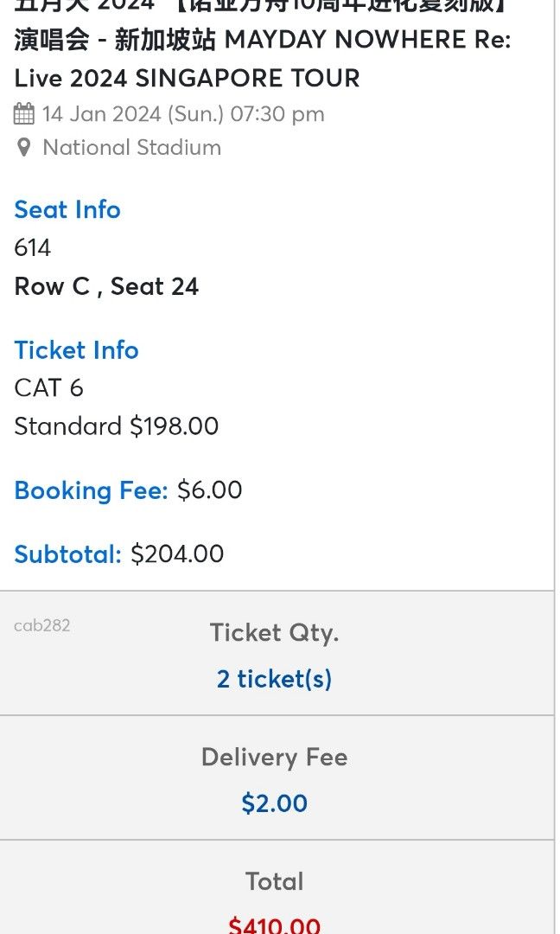560x934 pixels.
Task: Select the CAT 6 ticket category text
Action: (x=48, y=388)
